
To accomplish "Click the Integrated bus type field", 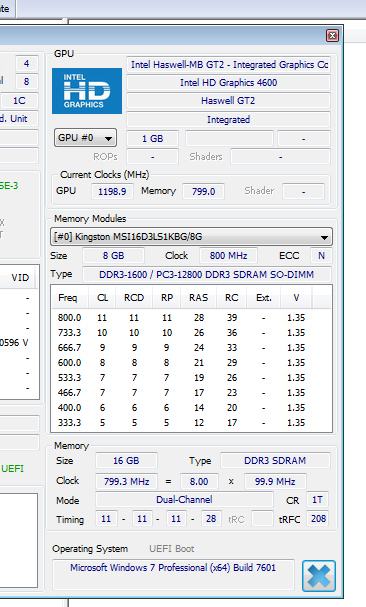I will tap(229, 120).
